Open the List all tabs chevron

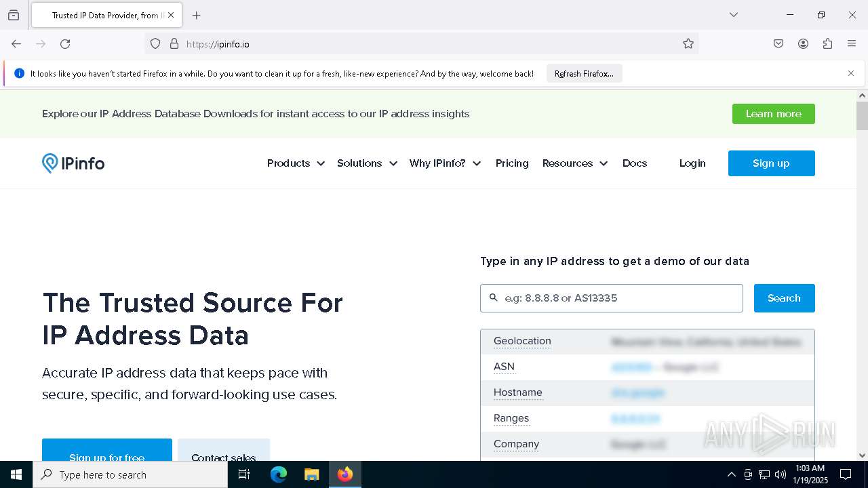coord(734,15)
